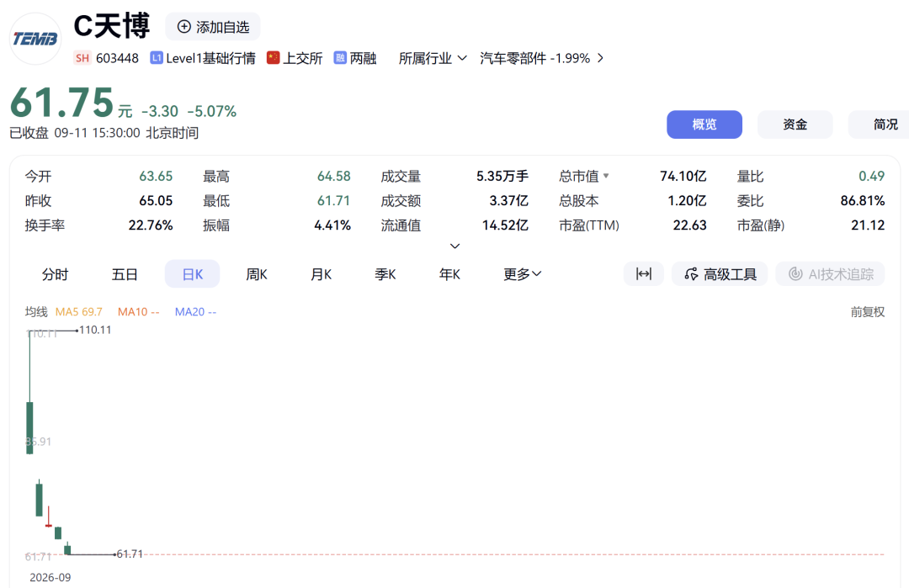Click the 换手率 value 22.76%
909x588 pixels.
[151, 225]
